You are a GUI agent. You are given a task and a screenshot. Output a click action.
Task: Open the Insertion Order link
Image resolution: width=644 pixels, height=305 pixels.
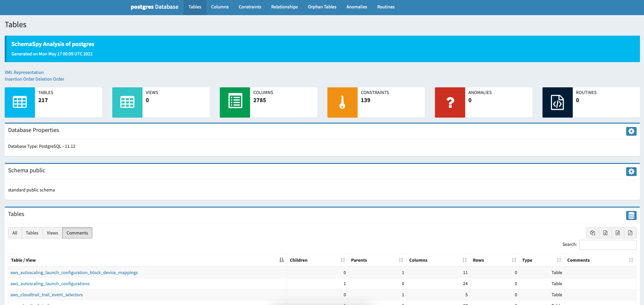19,79
